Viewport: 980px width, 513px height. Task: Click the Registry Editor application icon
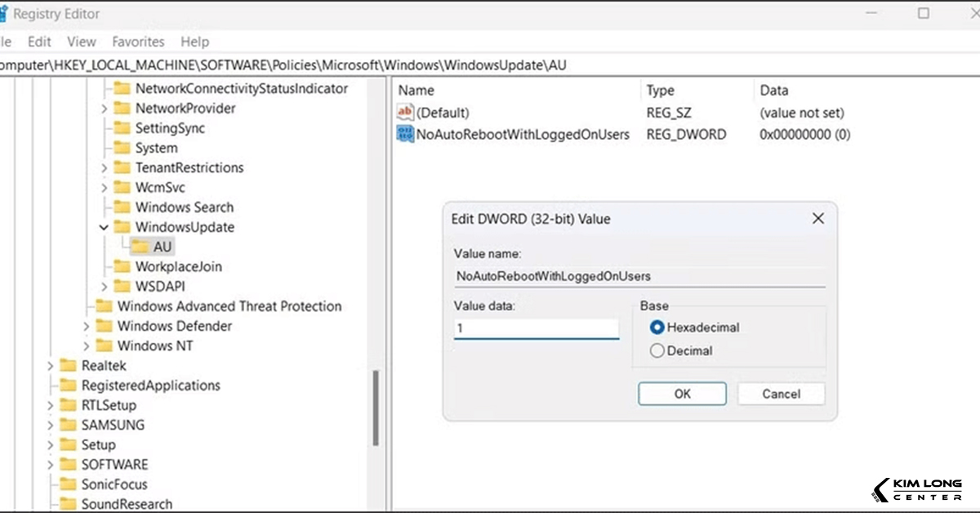(x=11, y=13)
